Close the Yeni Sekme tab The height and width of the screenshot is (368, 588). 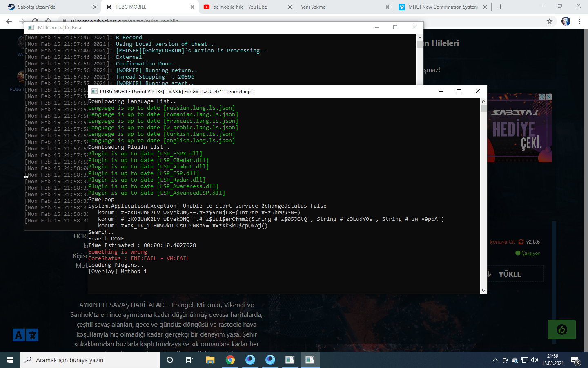pyautogui.click(x=388, y=7)
